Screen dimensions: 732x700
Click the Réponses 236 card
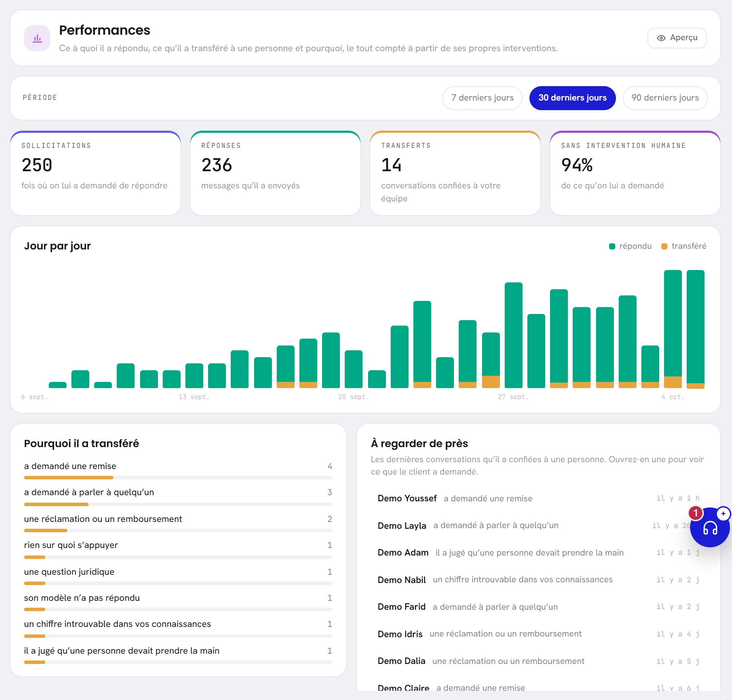click(275, 173)
